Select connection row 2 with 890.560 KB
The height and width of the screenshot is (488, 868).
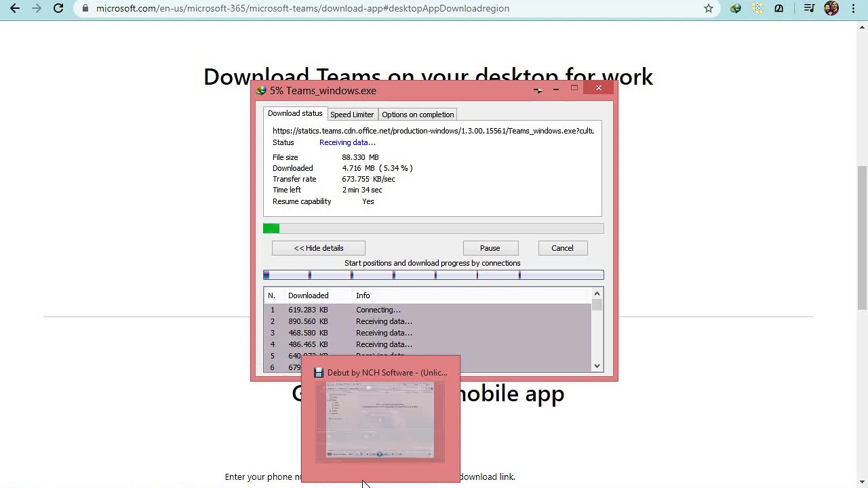coord(428,321)
